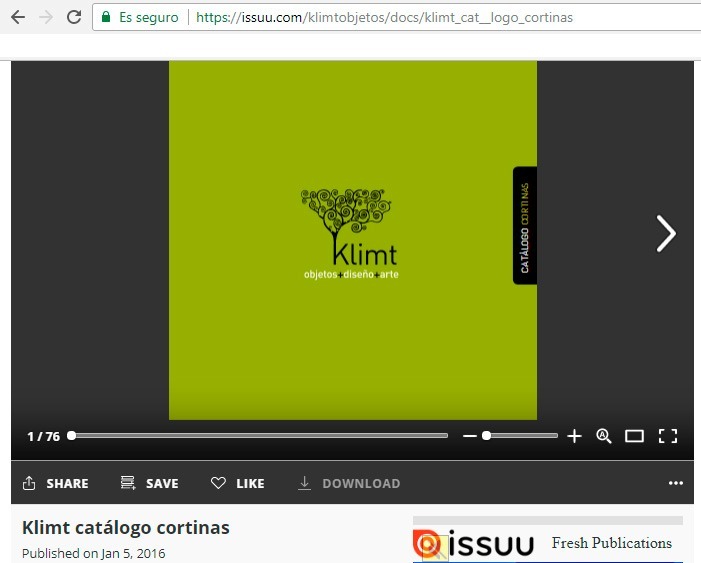
Task: Zoom in with the plus icon
Action: [574, 436]
